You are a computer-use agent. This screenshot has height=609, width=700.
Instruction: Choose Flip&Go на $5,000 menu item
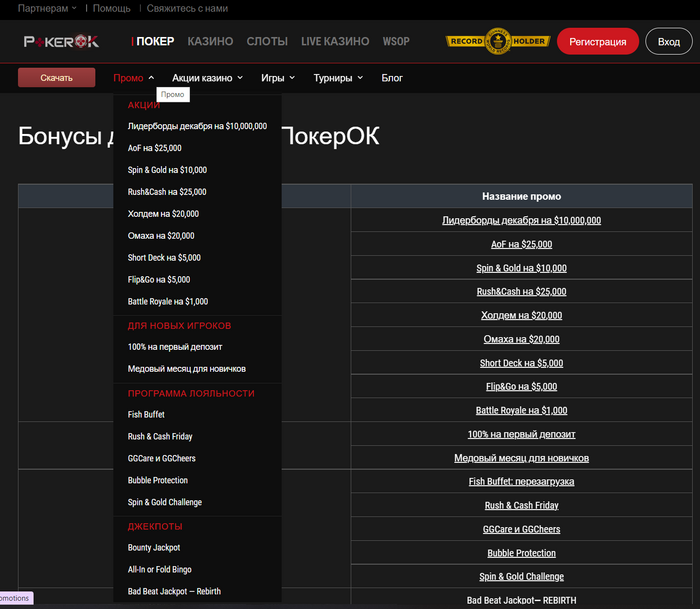pos(159,279)
